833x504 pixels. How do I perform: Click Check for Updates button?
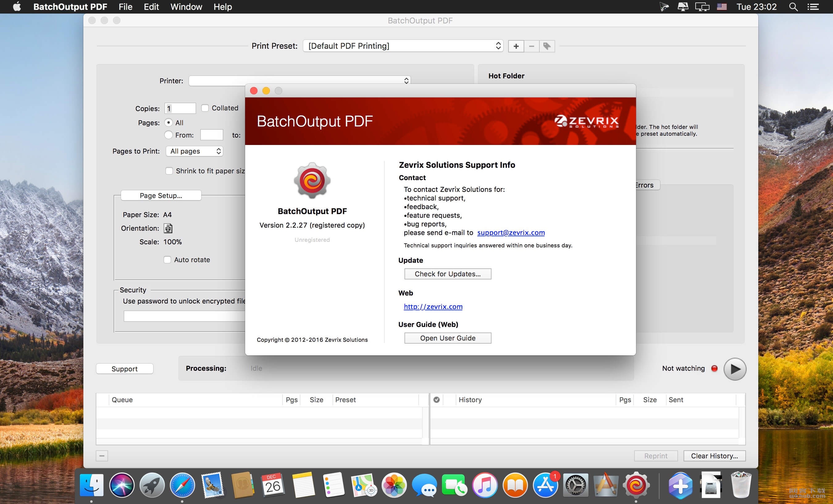point(448,274)
